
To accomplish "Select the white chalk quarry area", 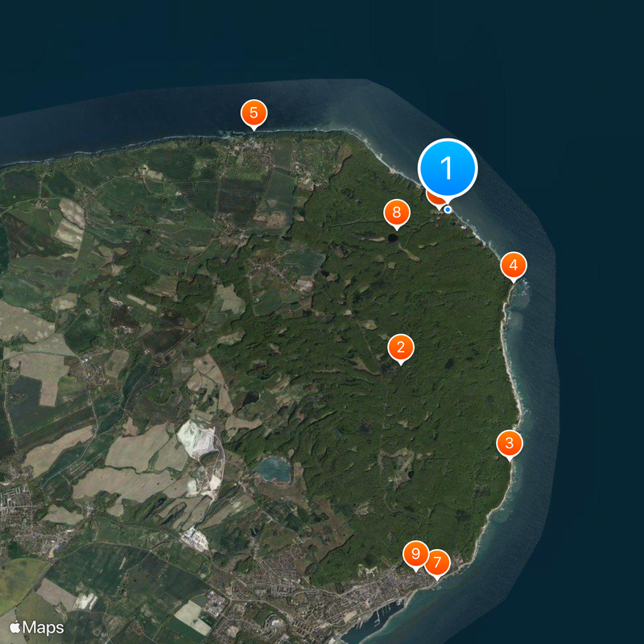I will coord(197,439).
